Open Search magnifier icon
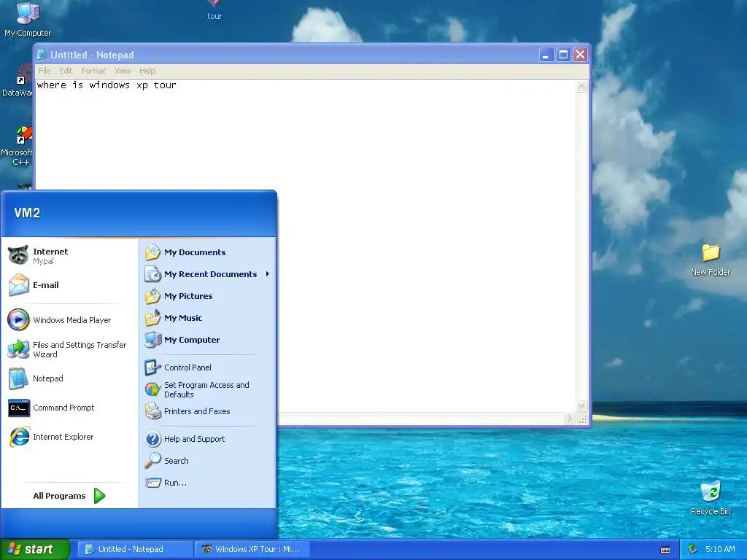 click(x=153, y=461)
